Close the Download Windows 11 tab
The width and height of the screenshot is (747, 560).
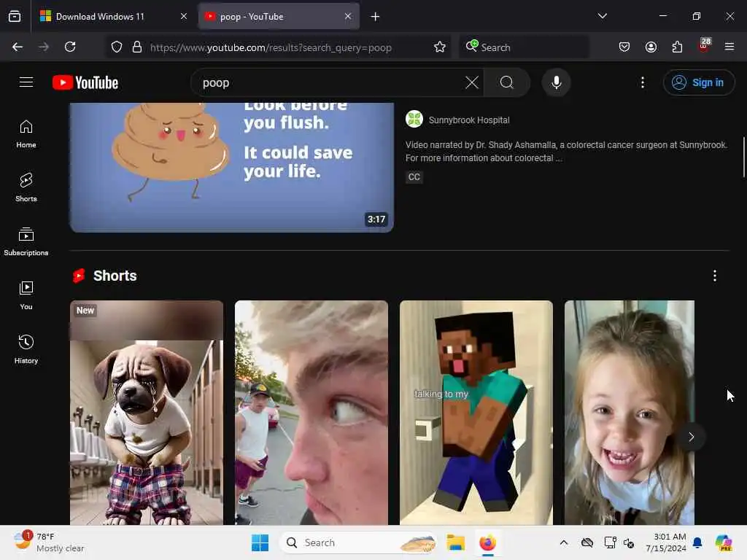click(183, 17)
